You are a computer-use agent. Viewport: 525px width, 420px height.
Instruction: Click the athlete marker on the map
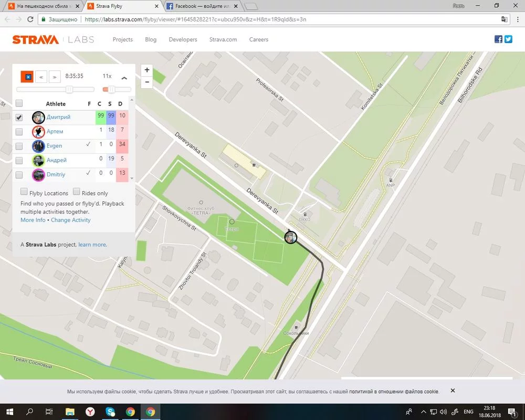pos(291,237)
